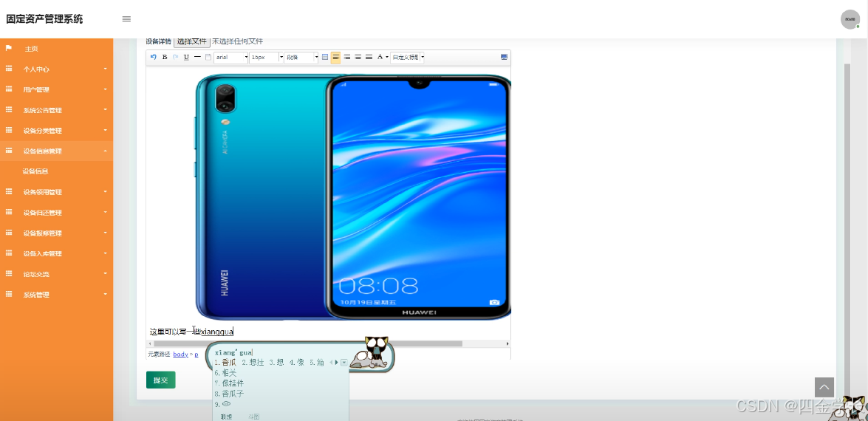Image resolution: width=868 pixels, height=421 pixels.
Task: Select the align right icon
Action: point(347,57)
